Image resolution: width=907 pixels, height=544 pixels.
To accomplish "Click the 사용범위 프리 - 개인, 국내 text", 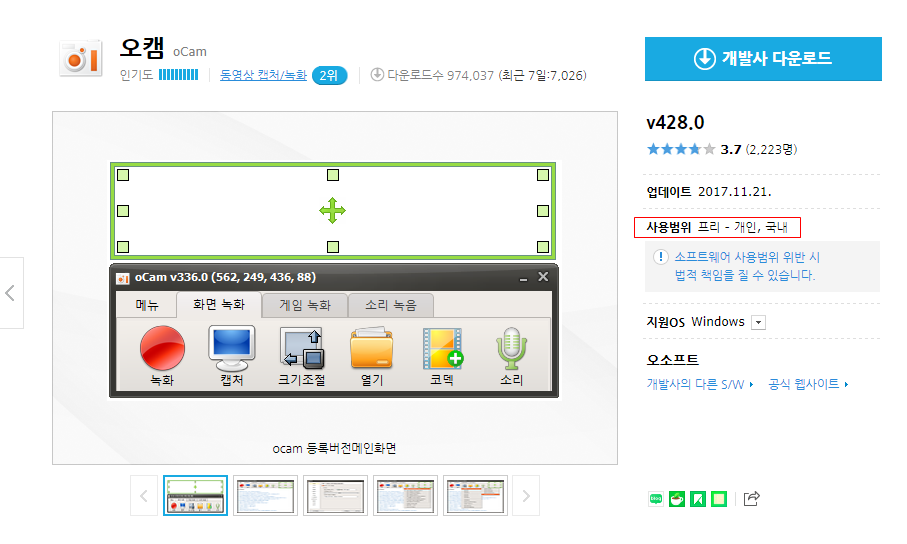I will point(717,227).
